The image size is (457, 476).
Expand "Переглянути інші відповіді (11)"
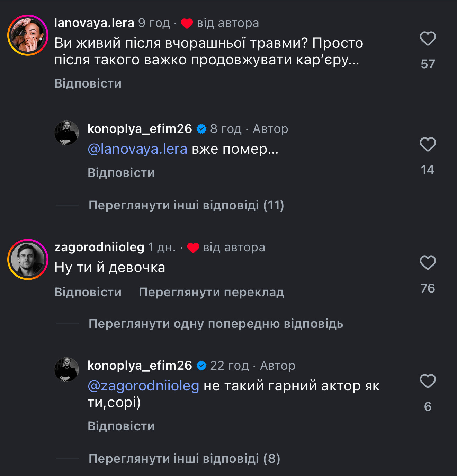pyautogui.click(x=186, y=205)
